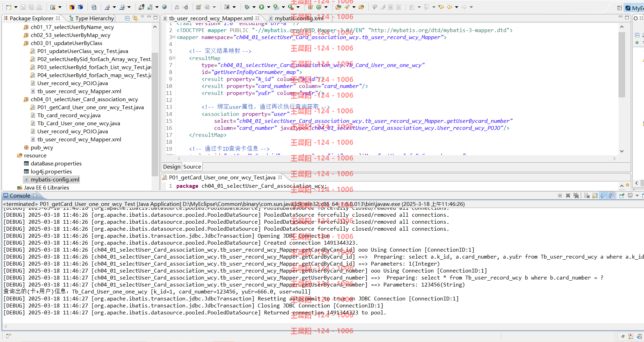Select log4j.properties file
The height and width of the screenshot is (342, 644).
tap(51, 171)
